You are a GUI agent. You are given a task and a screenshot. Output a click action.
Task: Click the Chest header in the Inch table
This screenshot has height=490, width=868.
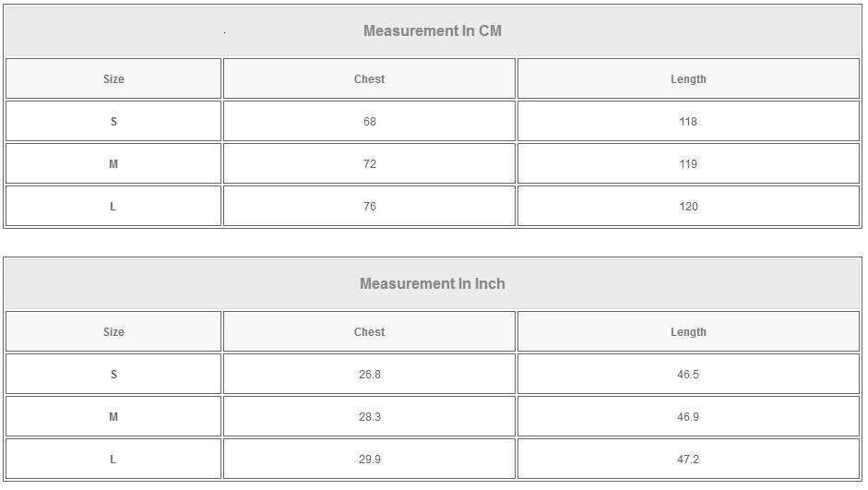[x=369, y=332]
